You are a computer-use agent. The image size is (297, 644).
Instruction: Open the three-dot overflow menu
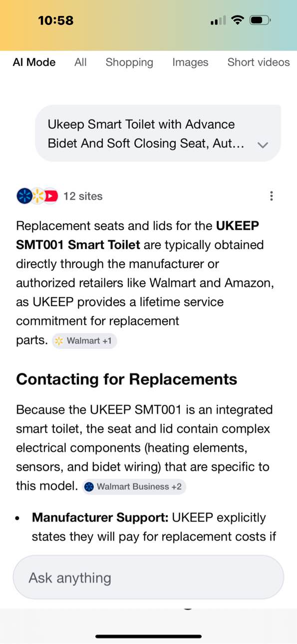tap(272, 196)
